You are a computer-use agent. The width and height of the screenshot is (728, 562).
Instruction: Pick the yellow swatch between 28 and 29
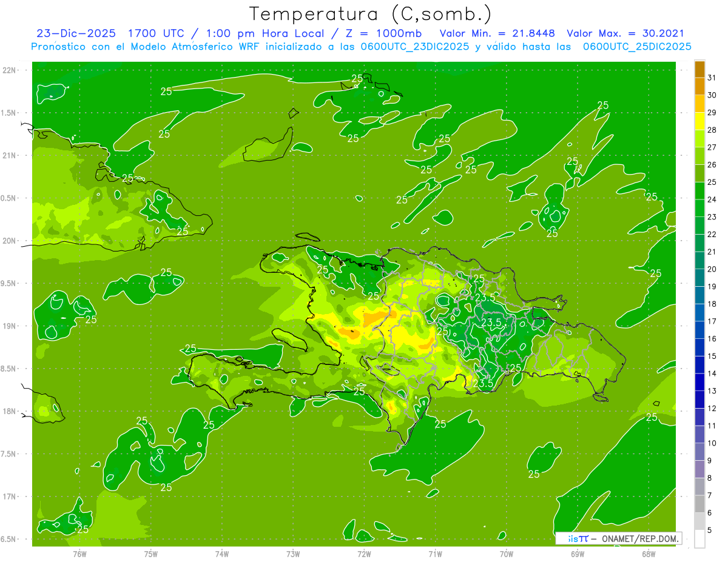(699, 121)
